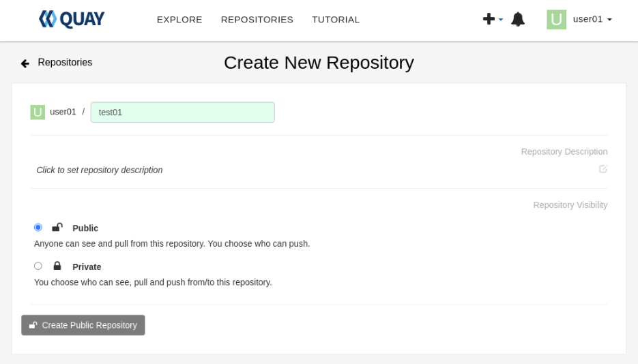Click the plus create-new icon
638x364 pixels.
489,18
